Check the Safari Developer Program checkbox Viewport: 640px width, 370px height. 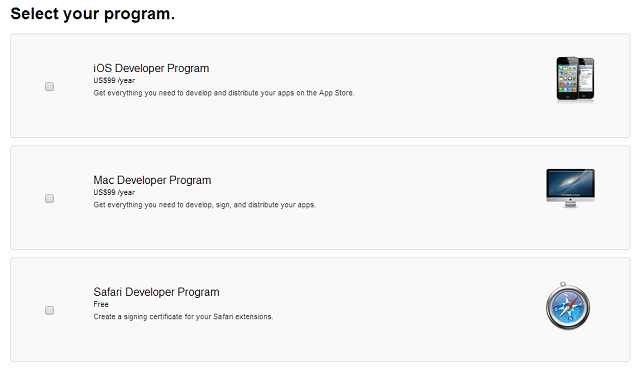(x=49, y=310)
